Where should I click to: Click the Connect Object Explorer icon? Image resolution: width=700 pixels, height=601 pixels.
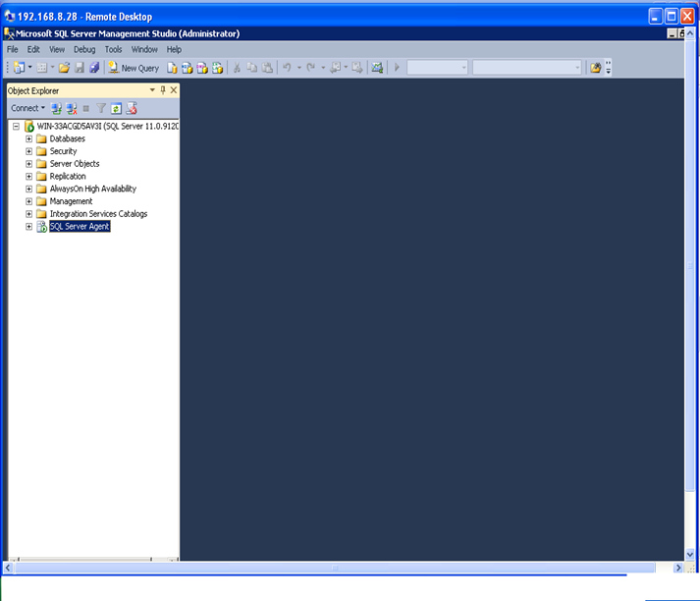[x=56, y=108]
